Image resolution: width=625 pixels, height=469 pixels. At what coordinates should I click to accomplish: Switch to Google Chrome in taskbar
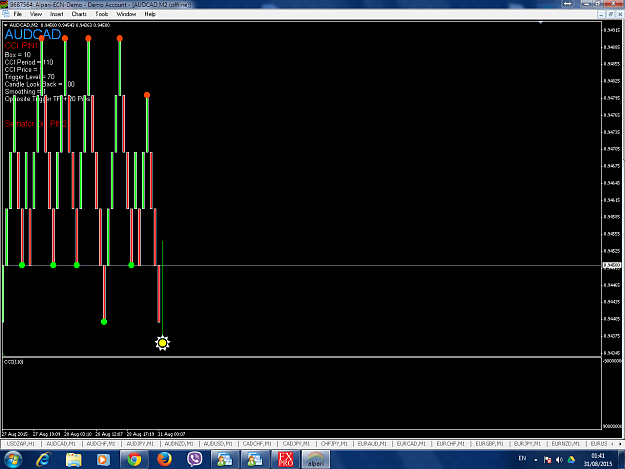134,459
